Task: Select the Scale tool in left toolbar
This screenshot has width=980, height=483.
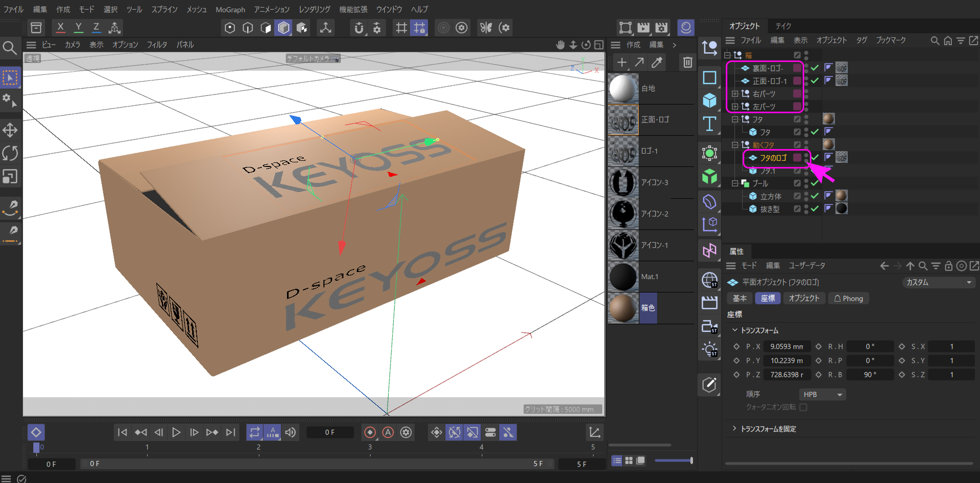Action: (x=10, y=177)
